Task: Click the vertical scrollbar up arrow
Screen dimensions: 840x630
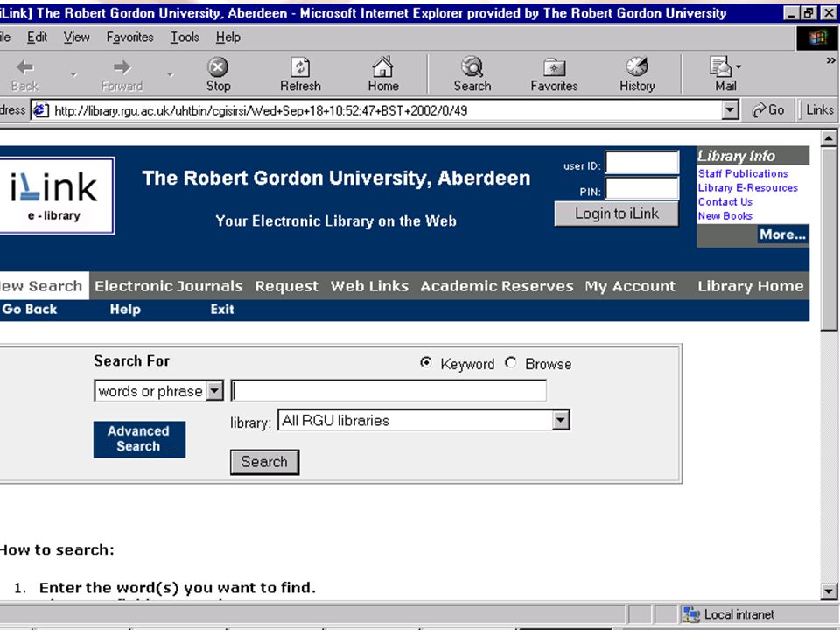Action: [x=829, y=139]
